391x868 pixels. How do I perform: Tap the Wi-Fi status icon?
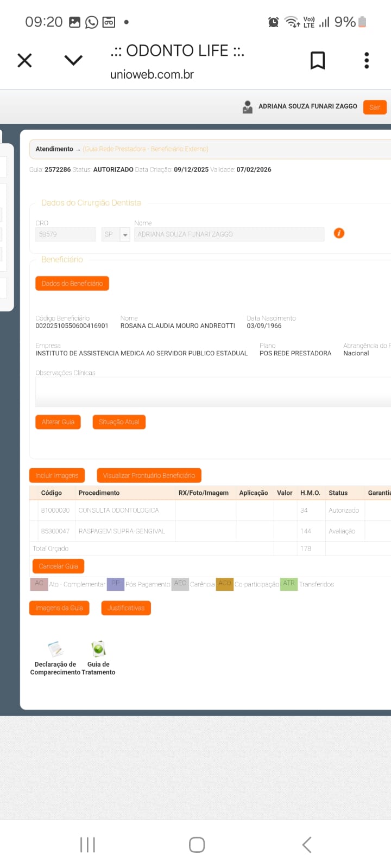(x=292, y=22)
